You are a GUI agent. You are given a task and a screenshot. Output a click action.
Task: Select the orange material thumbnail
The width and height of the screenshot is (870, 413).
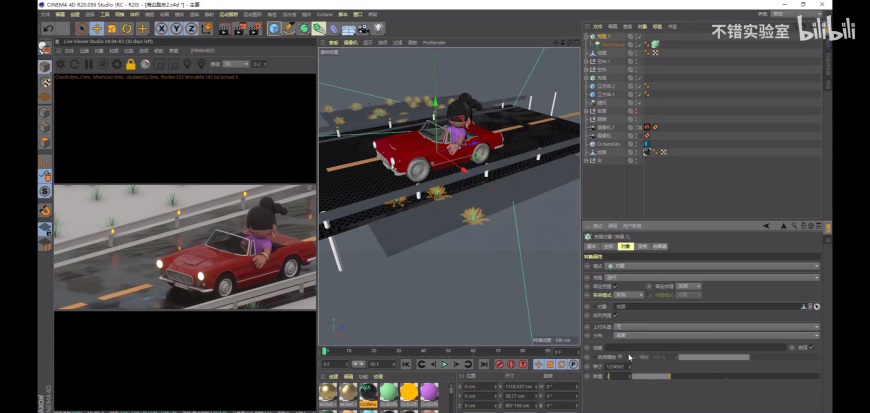[409, 391]
